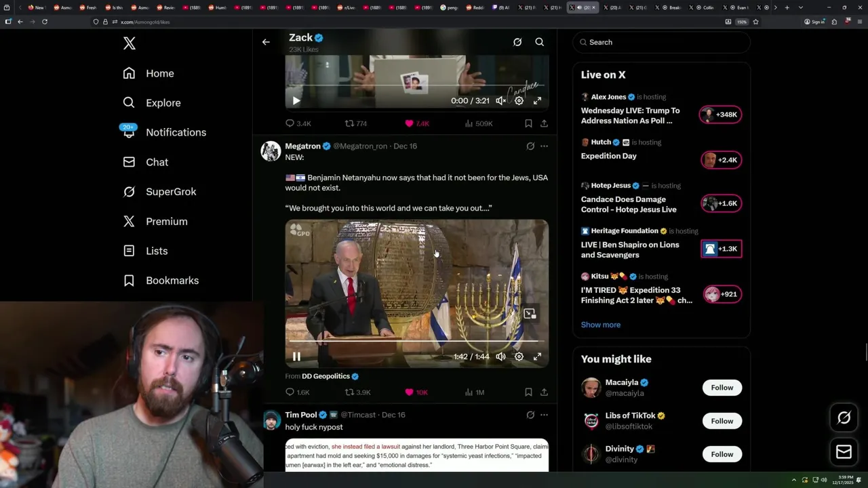Viewport: 868px width, 488px height.
Task: Open the floating messages envelope button
Action: [844, 452]
